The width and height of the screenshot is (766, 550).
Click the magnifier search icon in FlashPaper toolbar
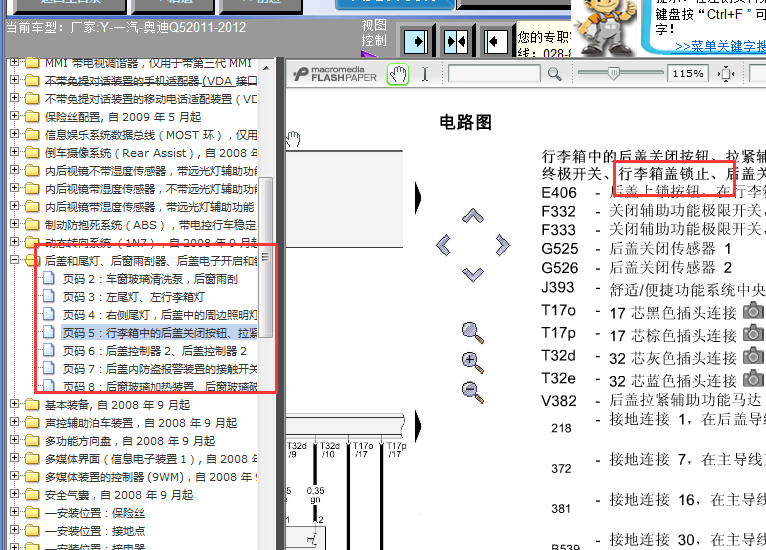(x=554, y=74)
